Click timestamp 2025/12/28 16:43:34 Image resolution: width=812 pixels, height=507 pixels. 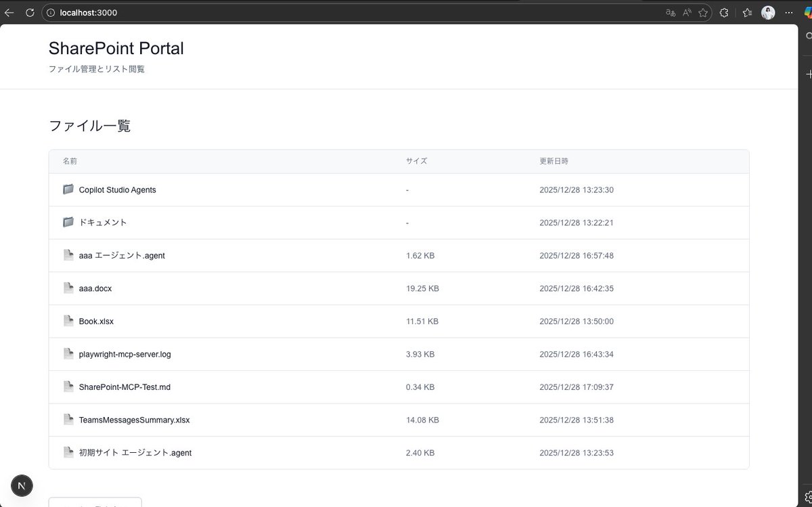(x=577, y=354)
